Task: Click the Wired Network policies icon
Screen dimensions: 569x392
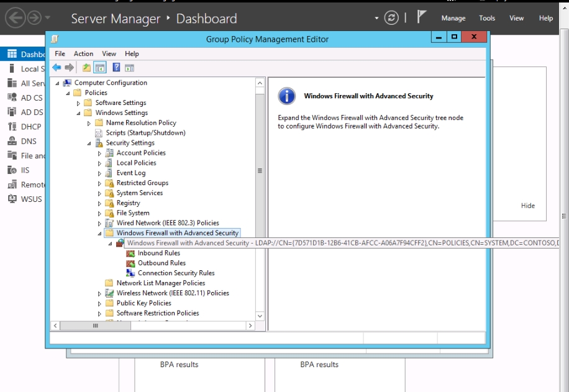Action: pos(109,223)
